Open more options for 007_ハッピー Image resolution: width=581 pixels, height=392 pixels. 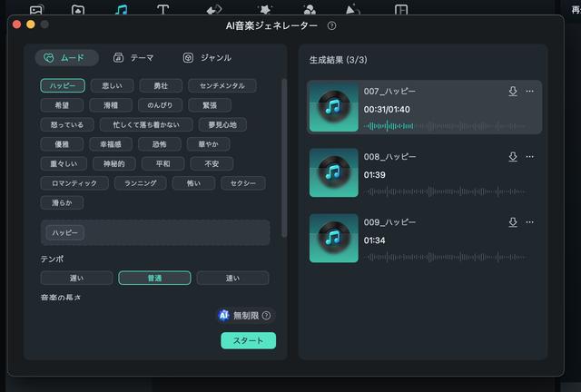pyautogui.click(x=530, y=92)
